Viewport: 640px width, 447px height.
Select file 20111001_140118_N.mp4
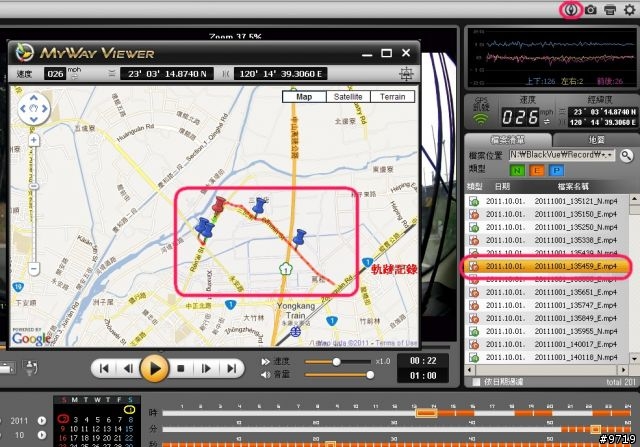point(547,357)
